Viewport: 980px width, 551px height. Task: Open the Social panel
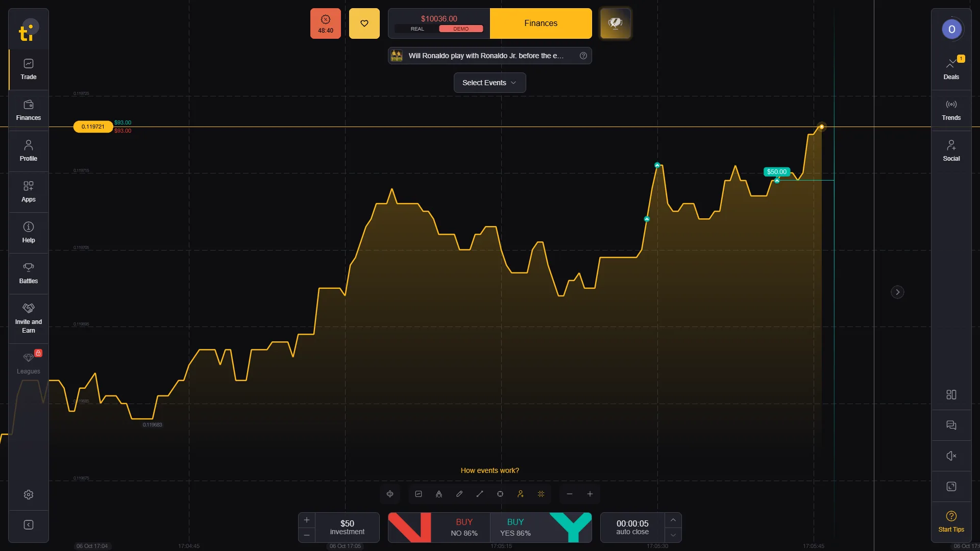[x=951, y=151]
